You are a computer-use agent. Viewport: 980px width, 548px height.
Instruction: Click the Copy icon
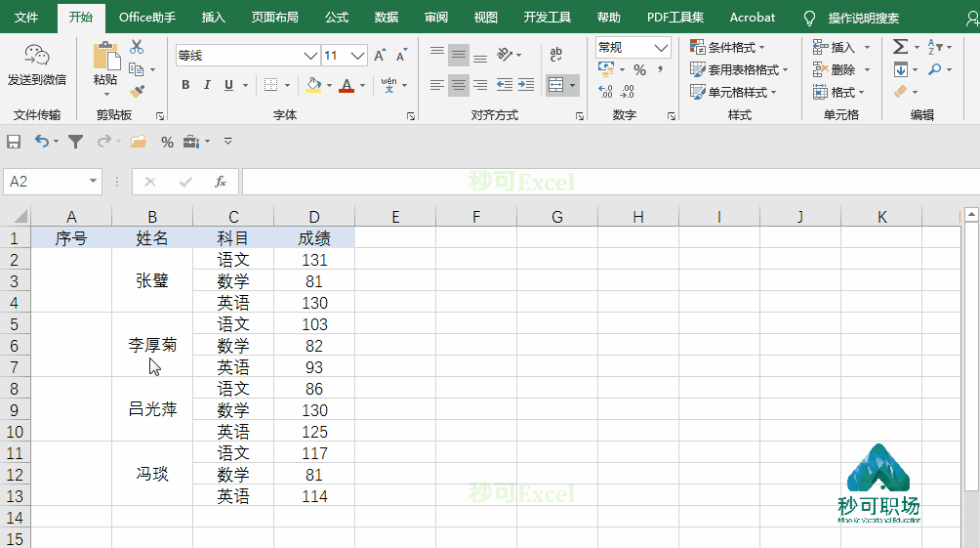137,69
